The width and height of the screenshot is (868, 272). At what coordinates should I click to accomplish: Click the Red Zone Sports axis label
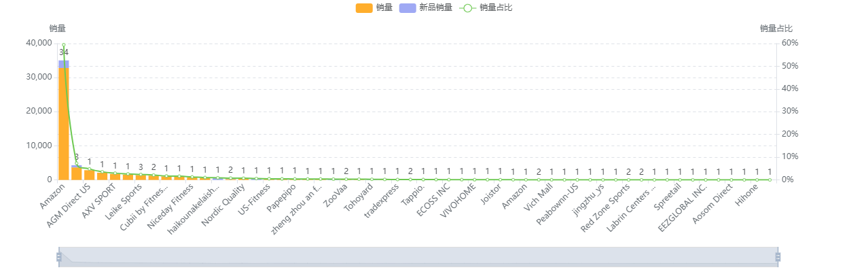click(x=607, y=207)
